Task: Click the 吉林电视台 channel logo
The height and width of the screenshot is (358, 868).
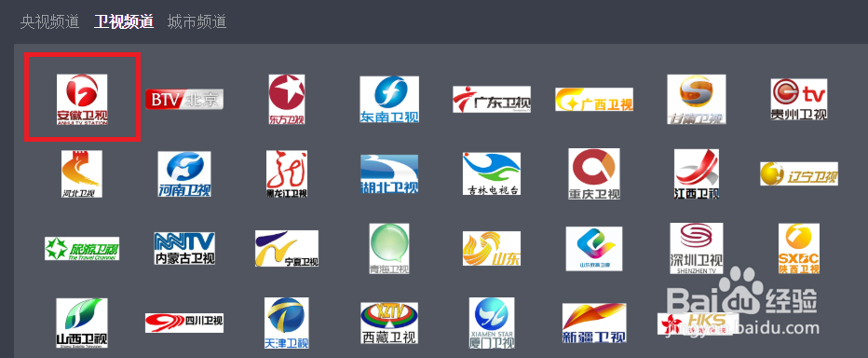Action: 492,174
